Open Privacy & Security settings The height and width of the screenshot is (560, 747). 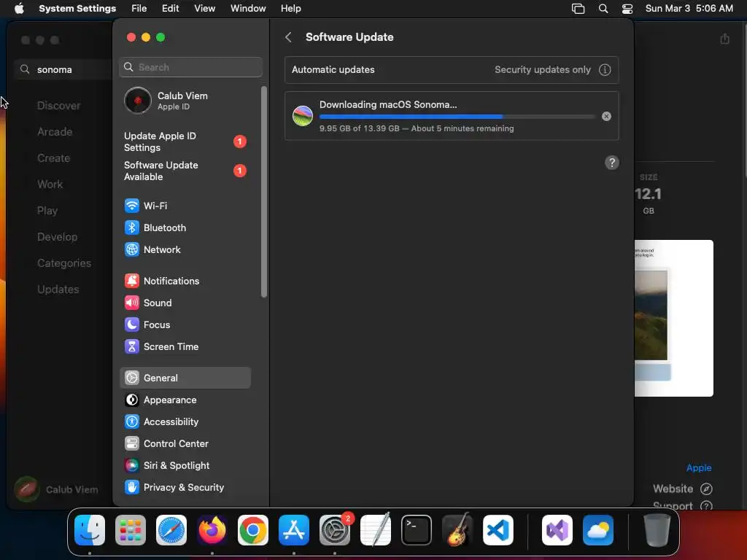pos(185,488)
